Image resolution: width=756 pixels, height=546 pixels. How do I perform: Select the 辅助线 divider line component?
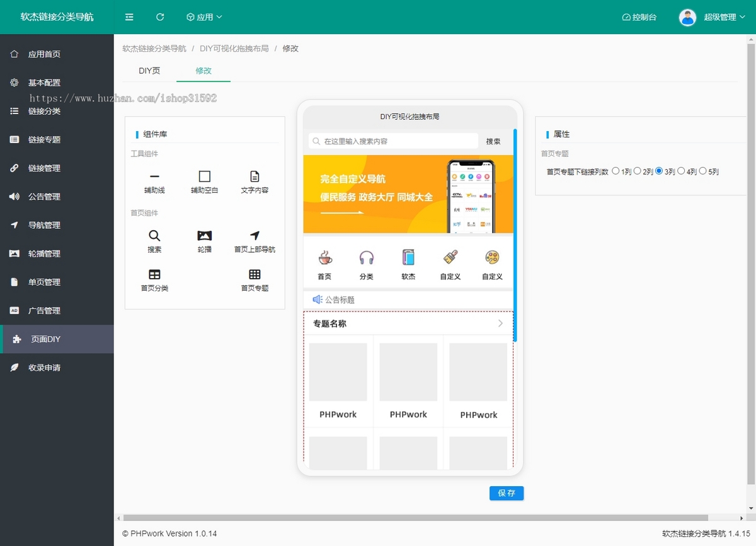[154, 182]
